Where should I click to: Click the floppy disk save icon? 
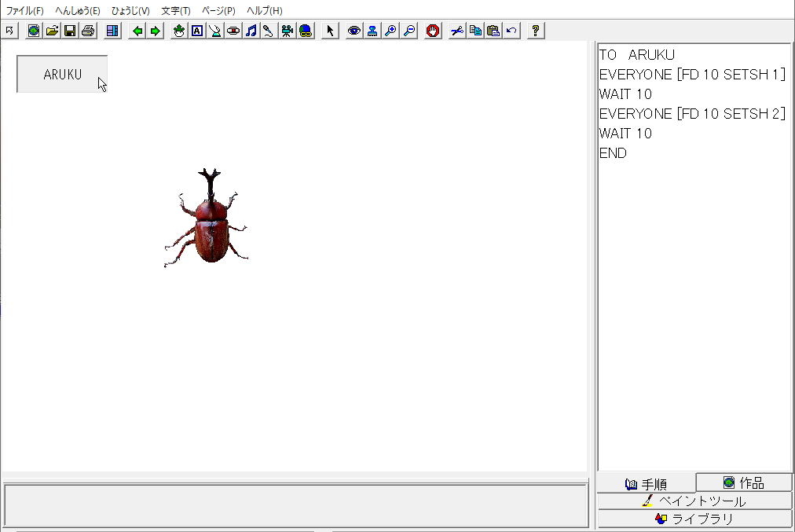click(70, 31)
